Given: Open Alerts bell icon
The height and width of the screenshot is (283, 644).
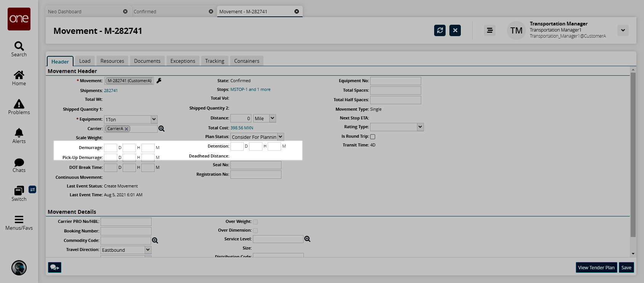Looking at the screenshot, I should tap(19, 133).
